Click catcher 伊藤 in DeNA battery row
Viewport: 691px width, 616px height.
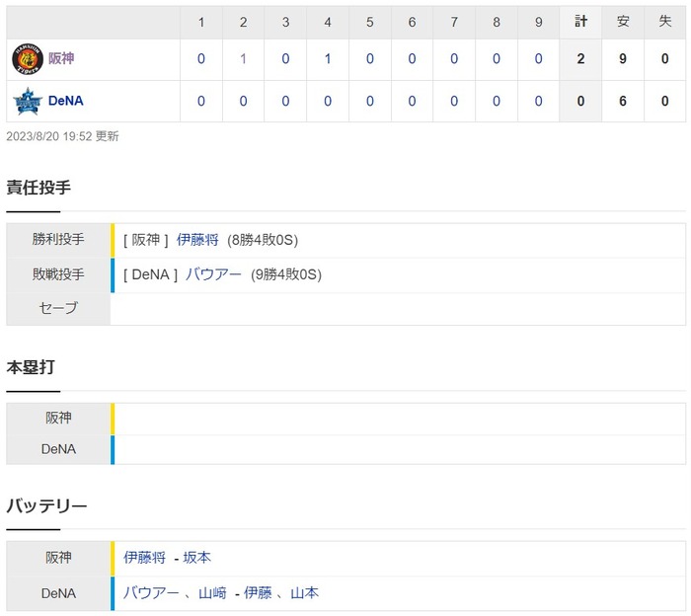pyautogui.click(x=258, y=593)
